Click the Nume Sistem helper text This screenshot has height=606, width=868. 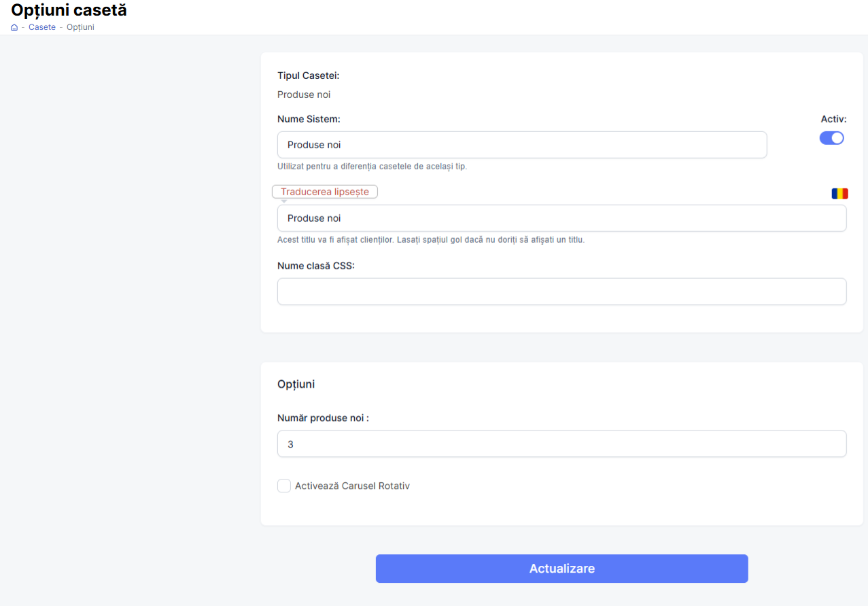point(372,167)
